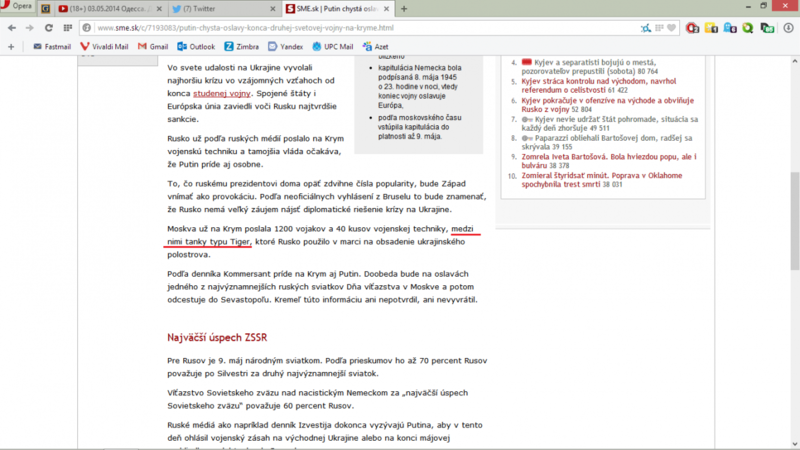The image size is (800, 450).
Task: Open the Zimbra bookmark
Action: pyautogui.click(x=241, y=46)
